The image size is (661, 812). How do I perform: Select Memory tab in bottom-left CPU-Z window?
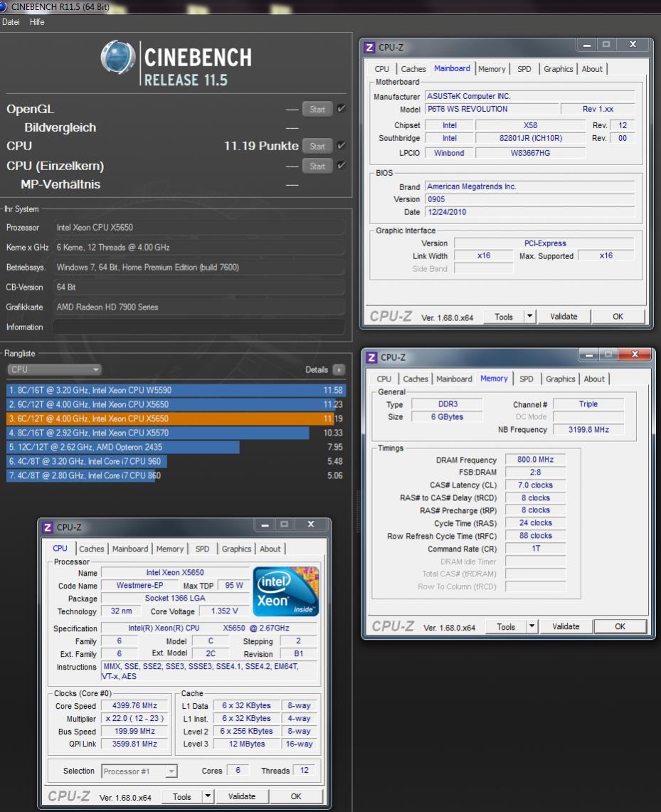pyautogui.click(x=170, y=549)
